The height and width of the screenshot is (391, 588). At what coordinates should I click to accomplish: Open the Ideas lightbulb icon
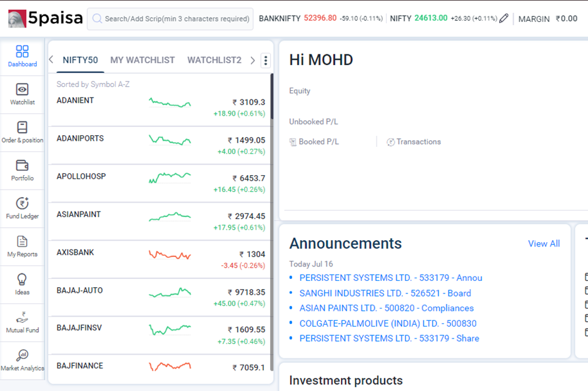click(x=22, y=280)
